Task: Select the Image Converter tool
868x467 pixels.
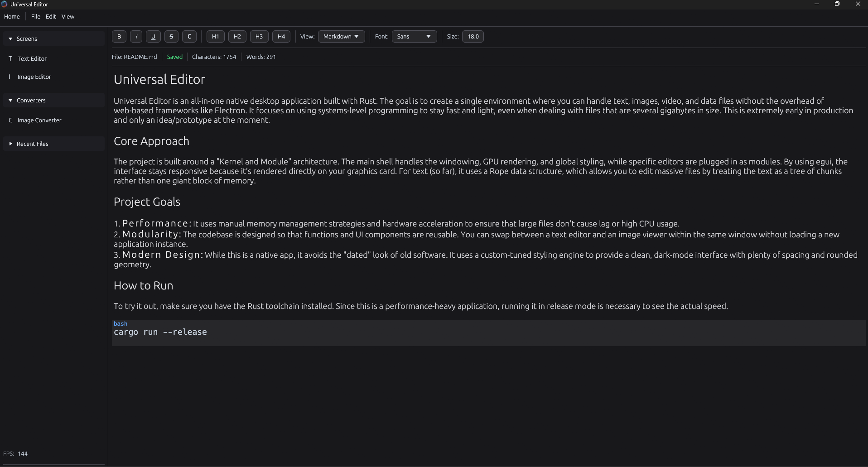Action: 39,120
